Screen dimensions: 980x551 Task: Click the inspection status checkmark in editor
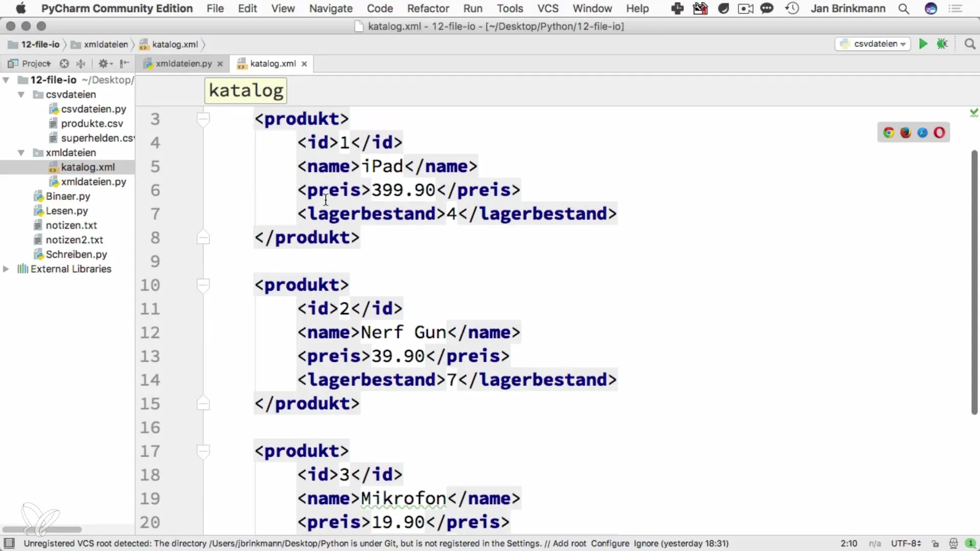(974, 113)
